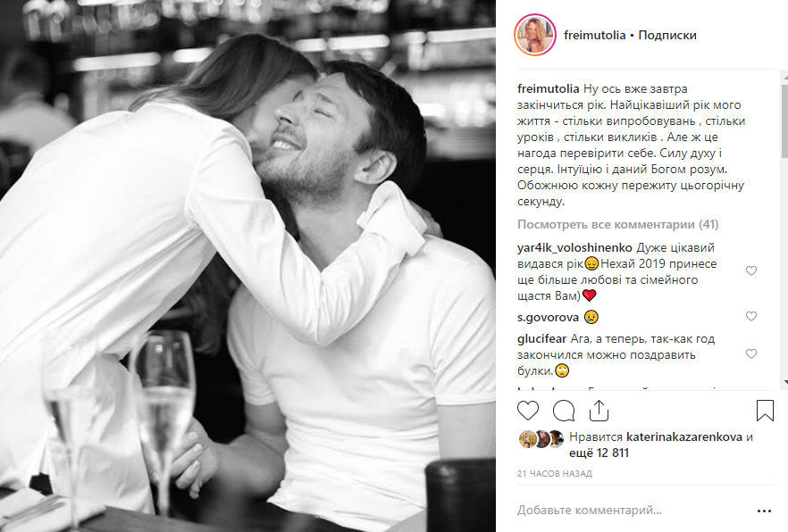788x532 pixels.
Task: Open freimutolia's profile avatar
Action: 533,35
